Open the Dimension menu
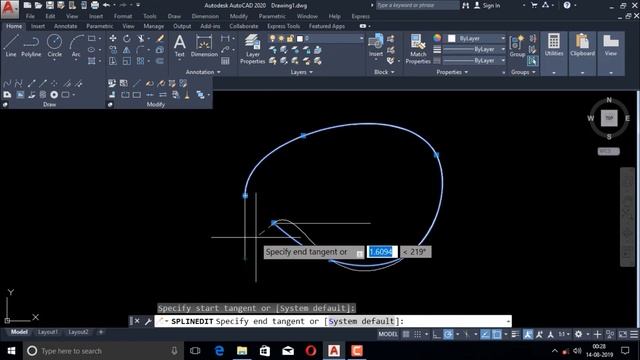This screenshot has height=360, width=640. (x=205, y=16)
